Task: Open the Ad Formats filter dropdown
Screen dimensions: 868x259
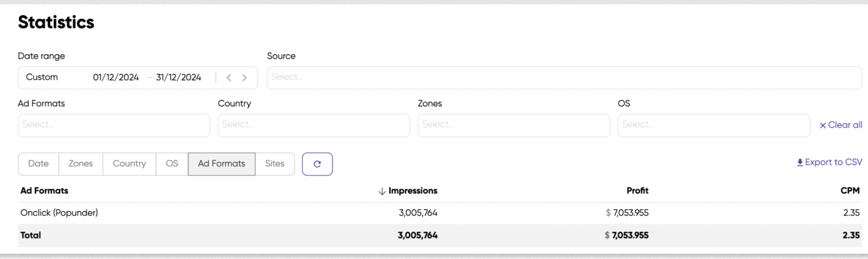Action: point(114,125)
